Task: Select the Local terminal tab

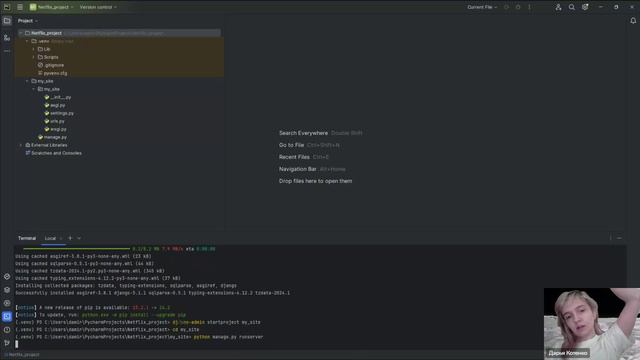Action: pos(50,238)
